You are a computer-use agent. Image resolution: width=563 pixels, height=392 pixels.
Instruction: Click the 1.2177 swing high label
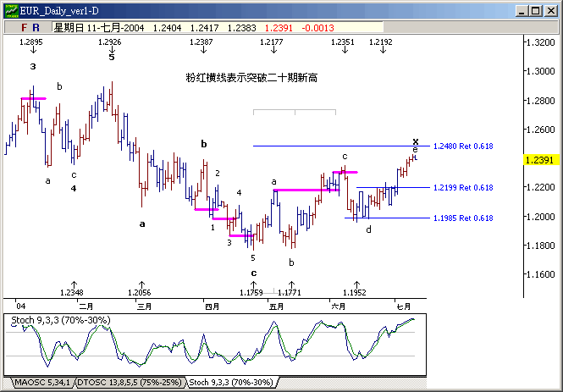pos(272,42)
